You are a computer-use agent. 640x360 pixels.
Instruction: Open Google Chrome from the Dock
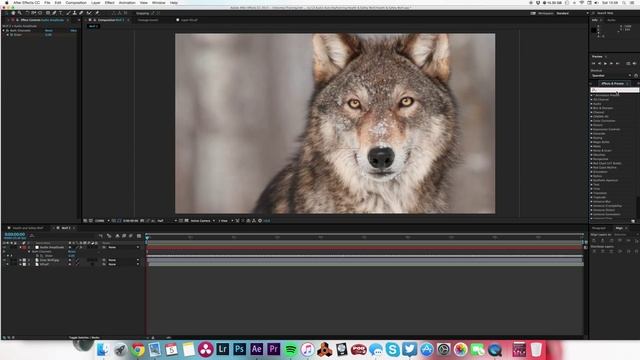[138, 349]
